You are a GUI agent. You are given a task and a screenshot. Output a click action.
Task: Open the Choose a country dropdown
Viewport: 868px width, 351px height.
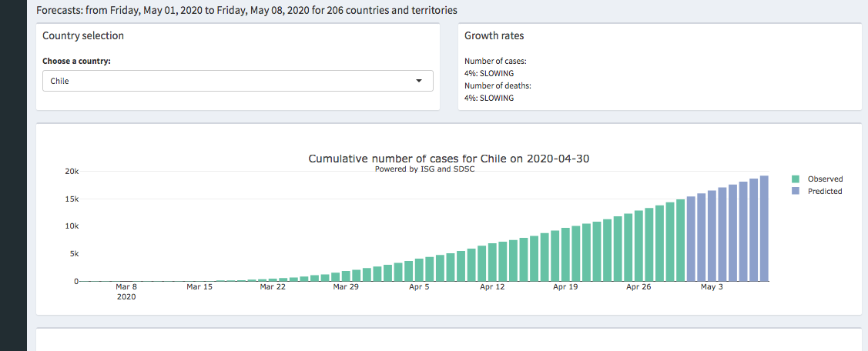[x=237, y=81]
